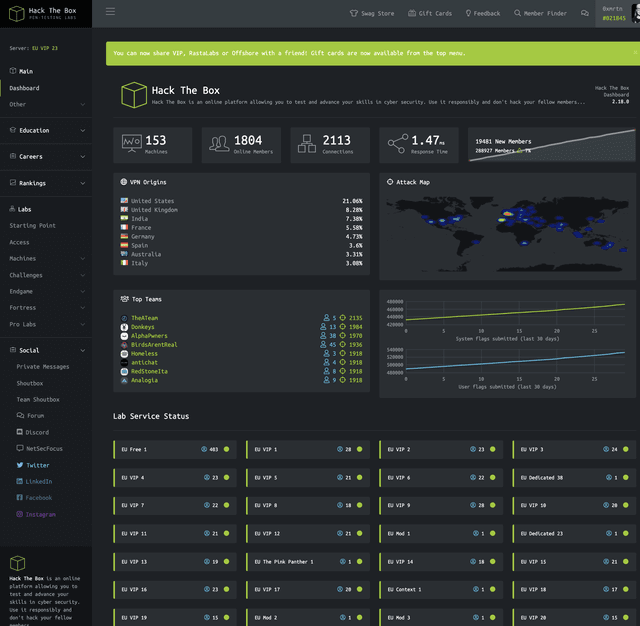This screenshot has width=640, height=626.
Task: Click the hamburger sidebar toggle icon
Action: pos(110,12)
